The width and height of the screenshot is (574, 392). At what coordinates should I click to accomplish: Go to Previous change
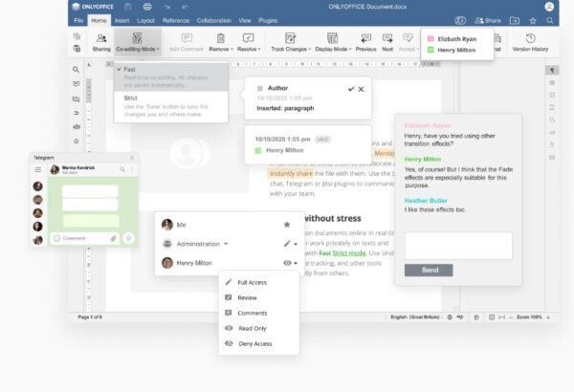(x=365, y=42)
